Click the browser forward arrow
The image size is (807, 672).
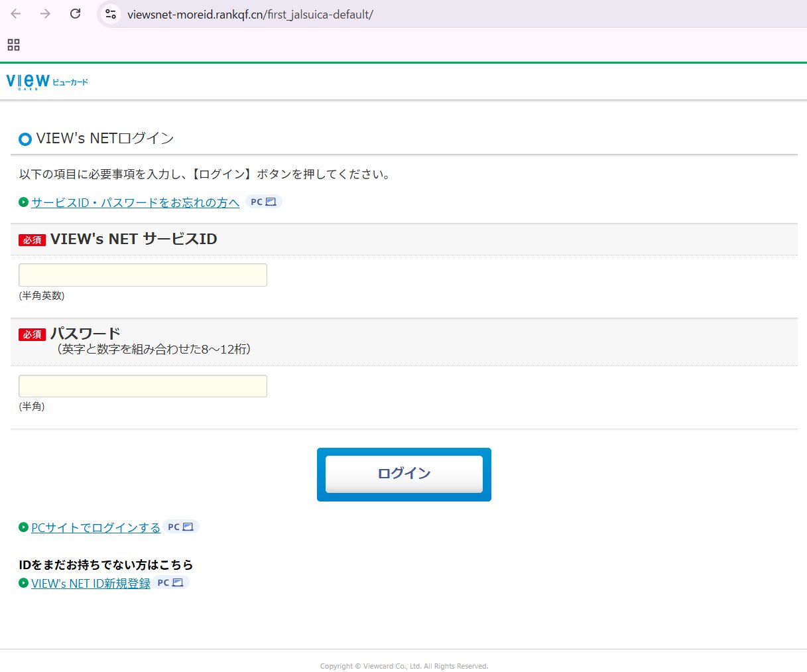(45, 14)
